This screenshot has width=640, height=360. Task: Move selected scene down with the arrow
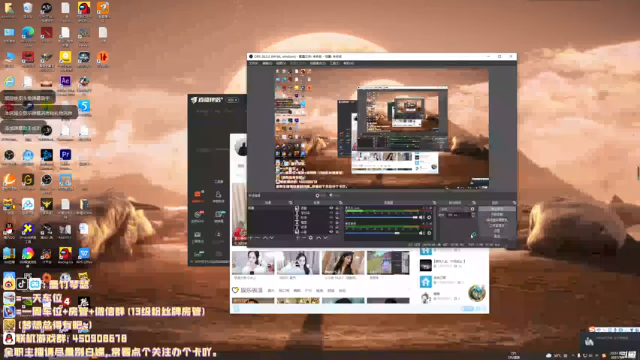[x=272, y=238]
